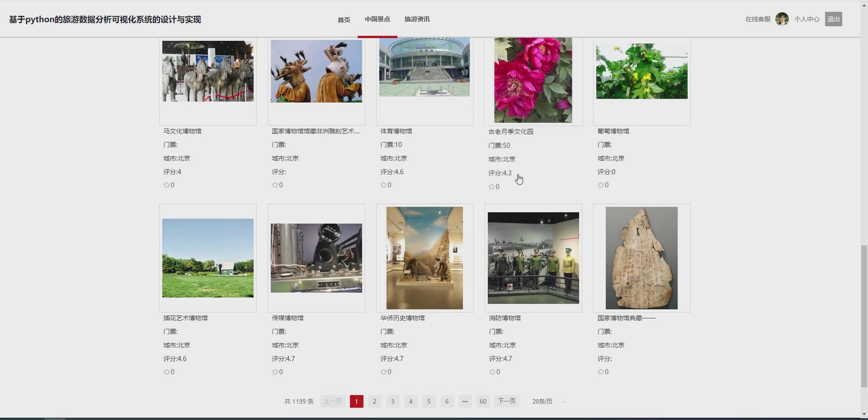This screenshot has height=420, width=868.
Task: Toggle the favorite star for 华侨历史博物馆
Action: (383, 372)
